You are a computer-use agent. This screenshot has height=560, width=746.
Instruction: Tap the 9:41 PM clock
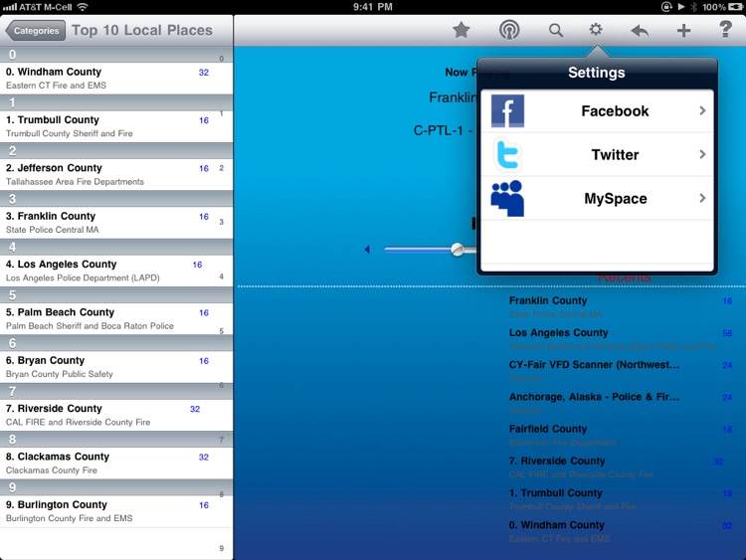coord(373,7)
